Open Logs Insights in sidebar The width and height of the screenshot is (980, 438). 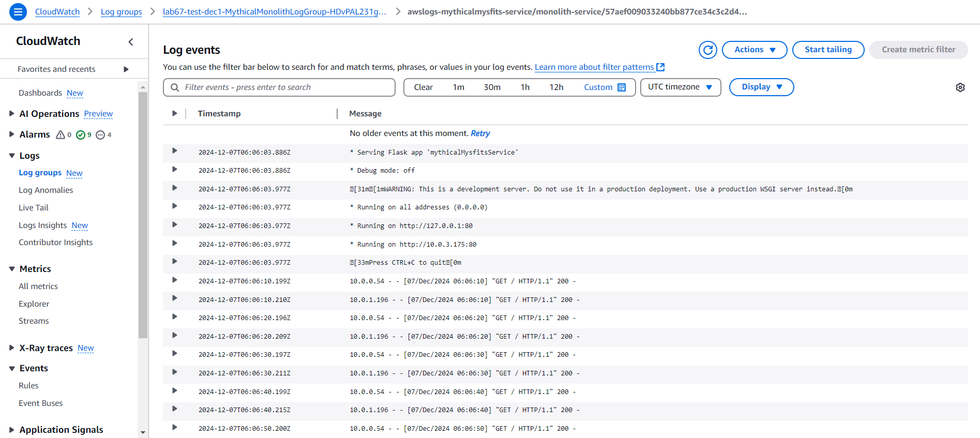point(43,225)
